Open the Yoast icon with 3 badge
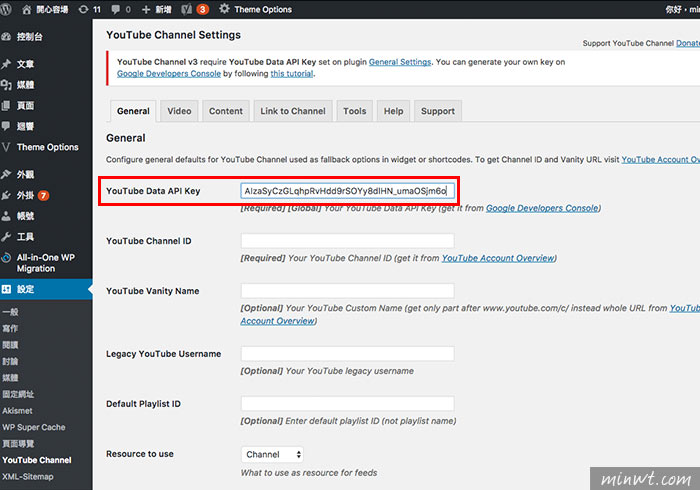This screenshot has width=700, height=490. 187,9
